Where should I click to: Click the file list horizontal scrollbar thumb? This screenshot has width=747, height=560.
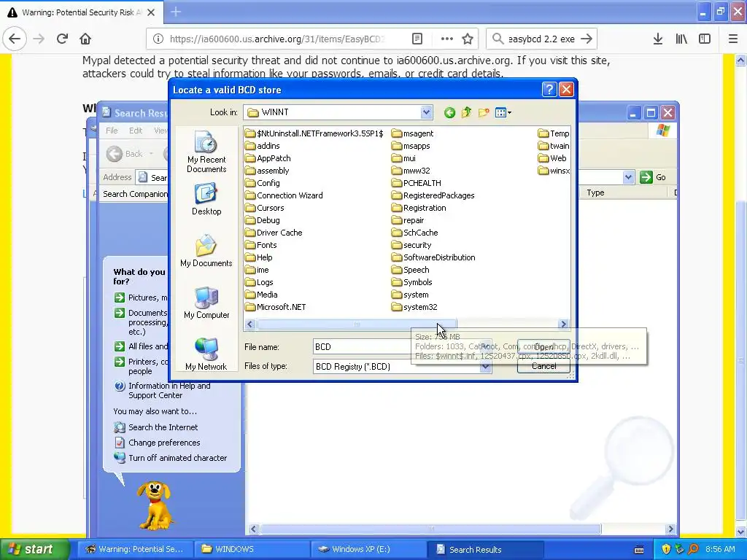[x=357, y=324]
